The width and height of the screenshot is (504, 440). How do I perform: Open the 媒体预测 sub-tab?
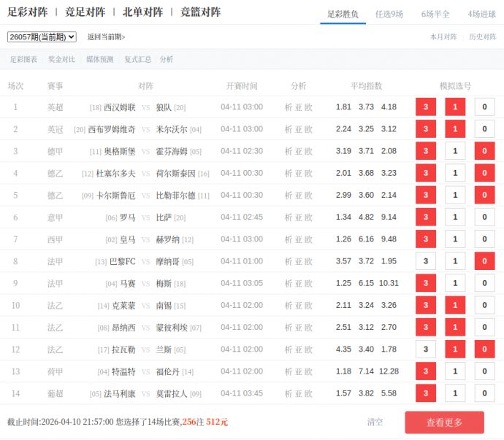click(x=99, y=60)
